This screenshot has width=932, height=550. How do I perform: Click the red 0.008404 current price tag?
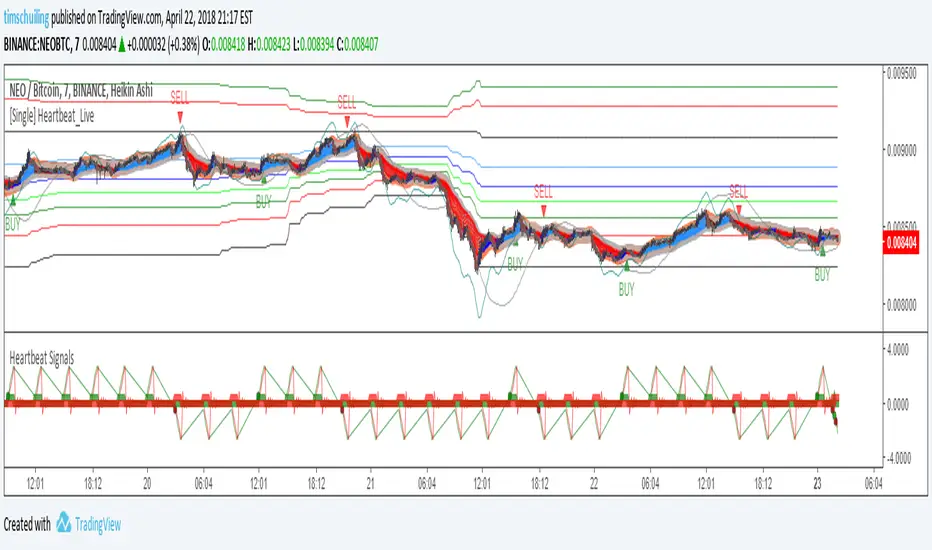click(x=901, y=243)
